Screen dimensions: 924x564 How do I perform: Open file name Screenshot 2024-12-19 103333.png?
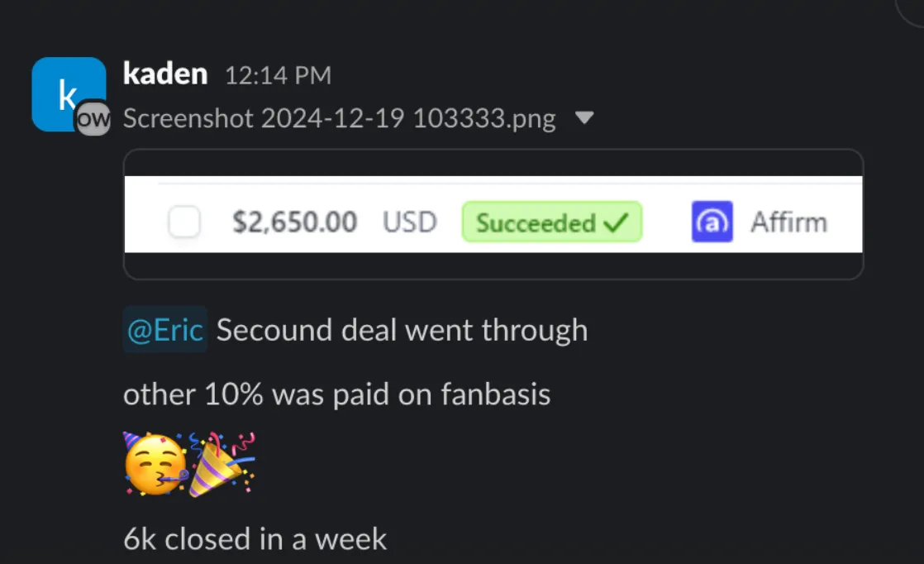pos(340,118)
